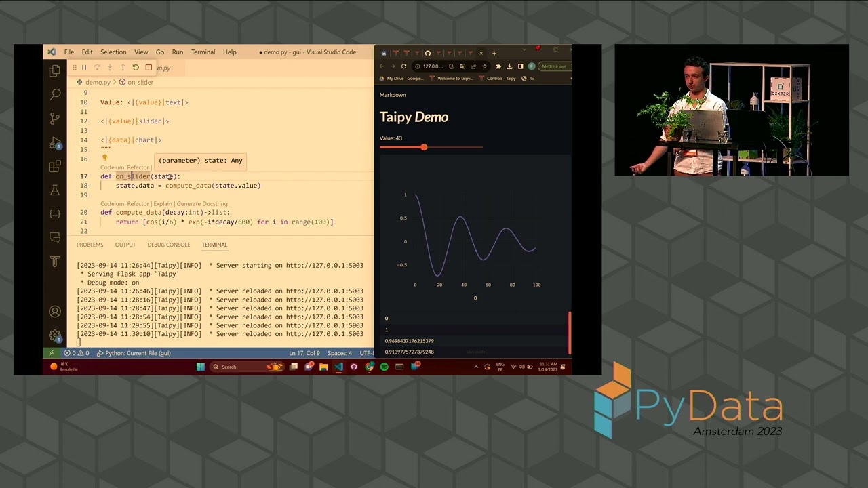Screen dimensions: 868x488
Task: Open the Accounts icon in activity bar
Action: 55,312
